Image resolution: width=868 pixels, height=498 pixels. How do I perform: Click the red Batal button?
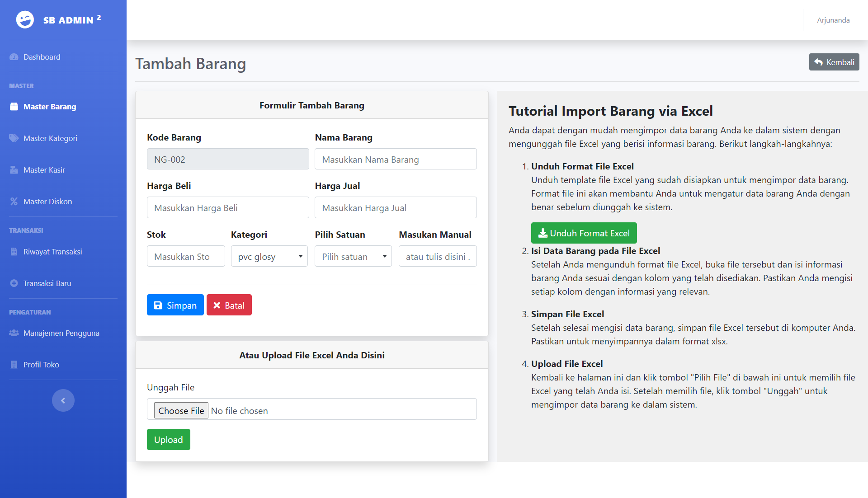[x=229, y=305]
